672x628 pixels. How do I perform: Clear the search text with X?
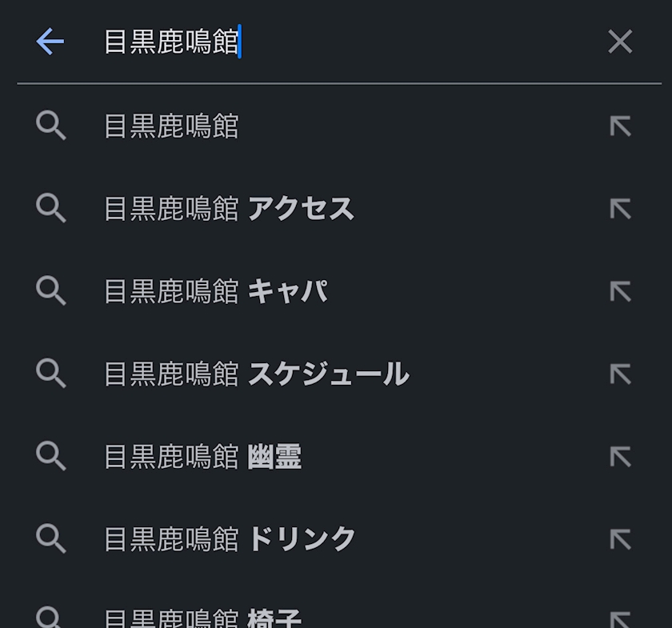[620, 42]
